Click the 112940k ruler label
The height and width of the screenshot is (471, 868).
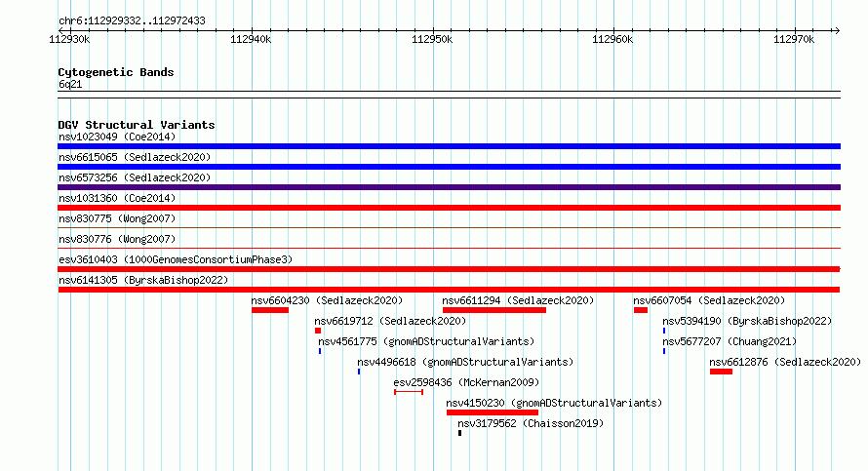click(x=251, y=39)
